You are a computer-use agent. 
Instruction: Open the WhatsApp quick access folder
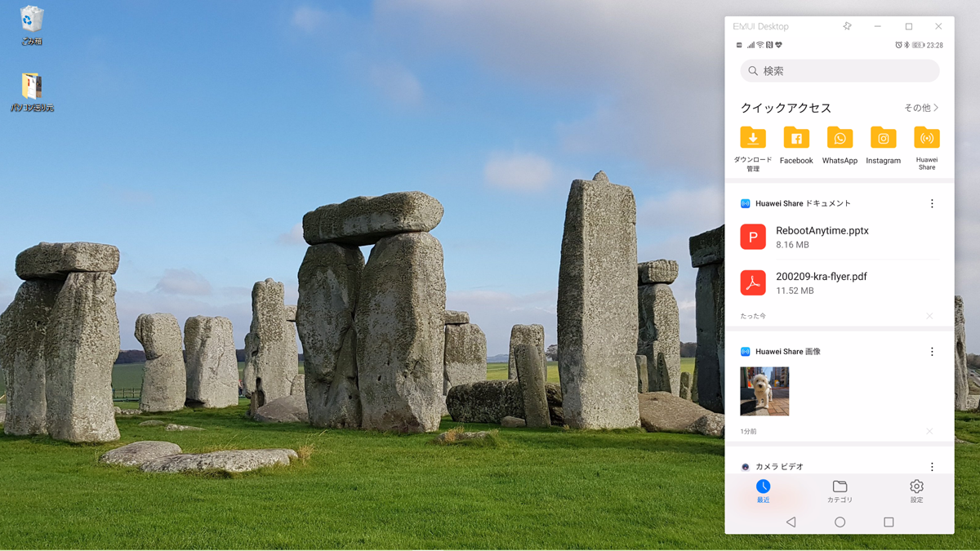840,146
